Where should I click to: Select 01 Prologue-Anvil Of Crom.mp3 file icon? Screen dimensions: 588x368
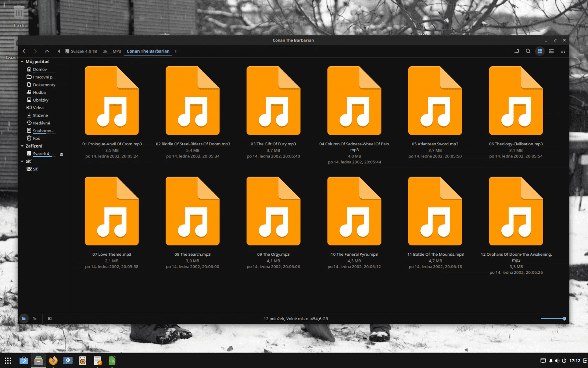112,100
